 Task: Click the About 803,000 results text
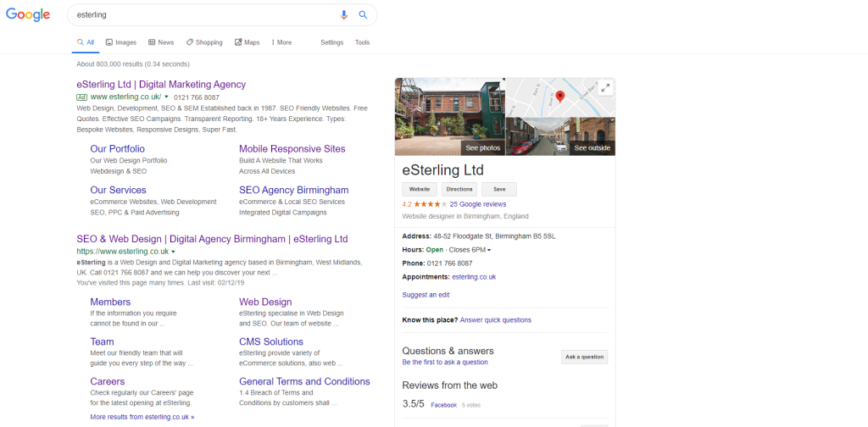pos(133,64)
